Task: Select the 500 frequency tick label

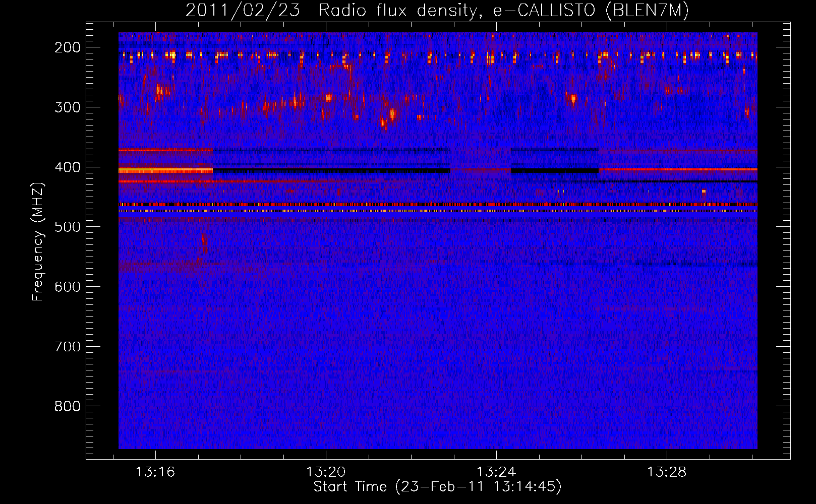Action: coord(68,227)
